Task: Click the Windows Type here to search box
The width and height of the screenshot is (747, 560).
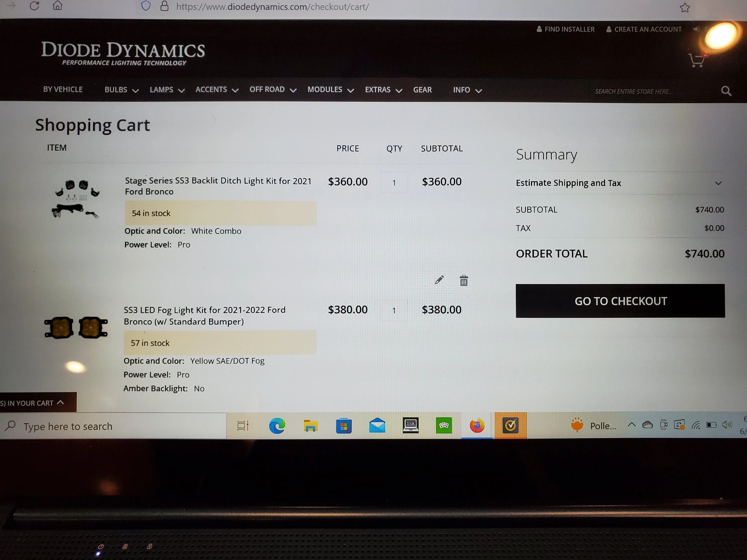Action: click(x=113, y=426)
